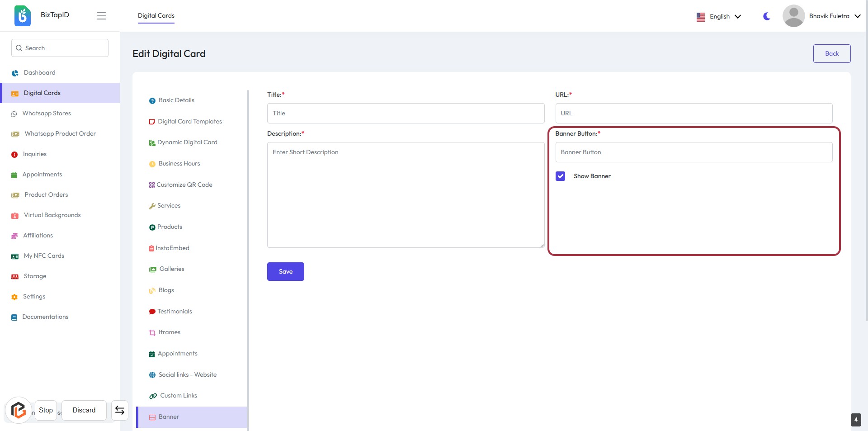Click the BizTapID logo icon
868x431 pixels.
(22, 16)
